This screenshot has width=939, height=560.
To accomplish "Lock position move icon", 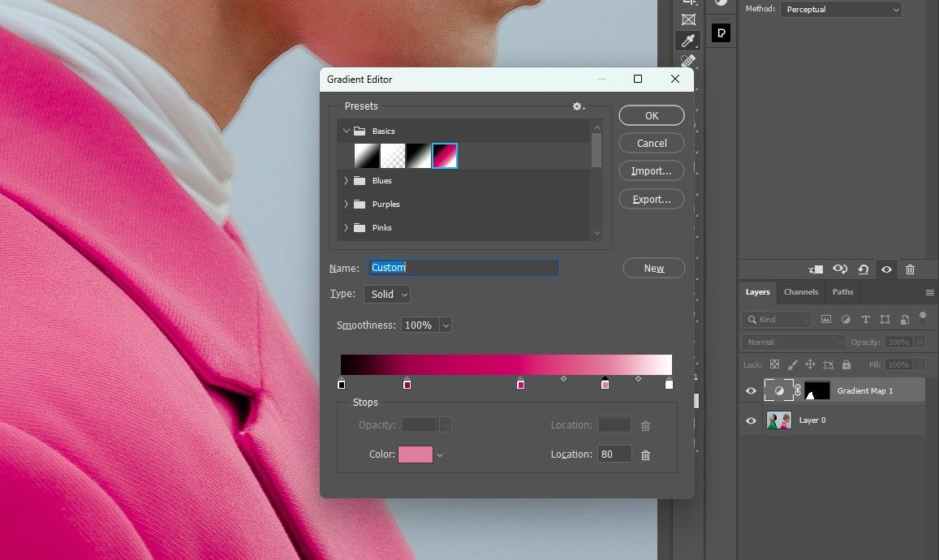I will (810, 364).
